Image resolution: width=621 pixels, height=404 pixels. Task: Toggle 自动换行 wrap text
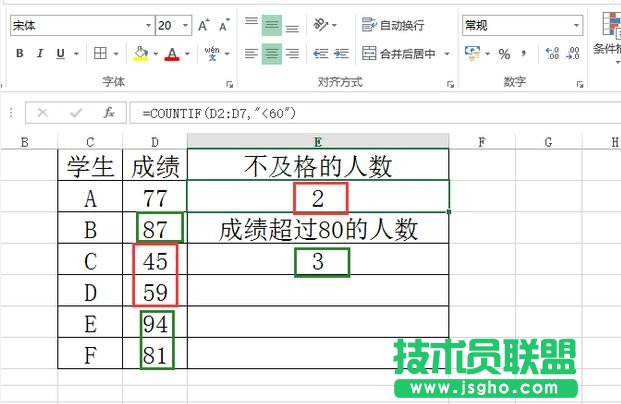click(392, 25)
